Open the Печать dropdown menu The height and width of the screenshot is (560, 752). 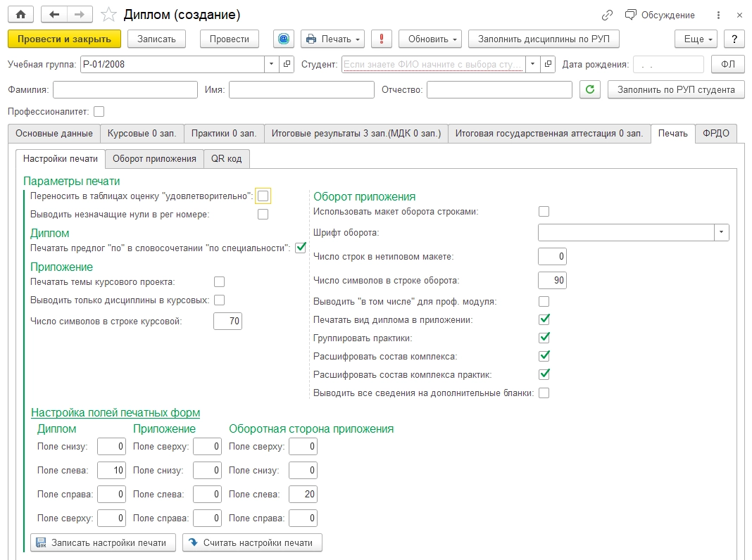tap(333, 39)
